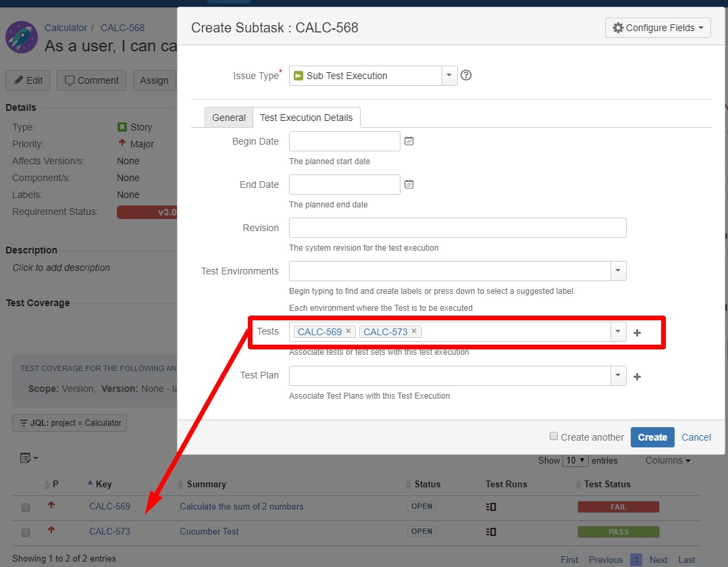
Task: Open the End Date calendar picker
Action: pyautogui.click(x=409, y=184)
